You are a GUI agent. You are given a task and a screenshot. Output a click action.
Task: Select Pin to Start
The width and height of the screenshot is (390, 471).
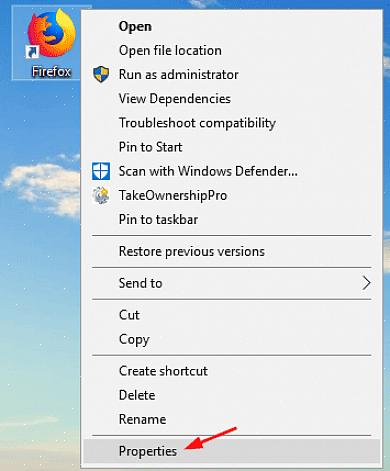tap(232, 147)
